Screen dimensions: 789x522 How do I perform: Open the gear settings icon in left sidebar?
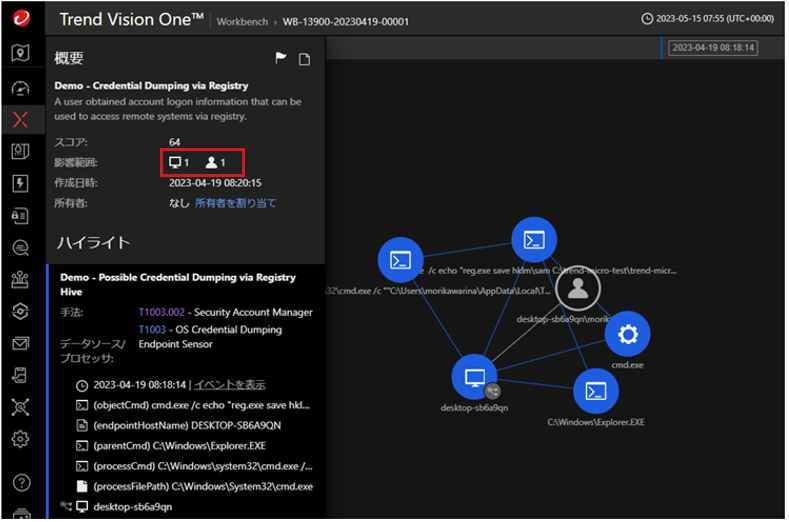tap(20, 439)
